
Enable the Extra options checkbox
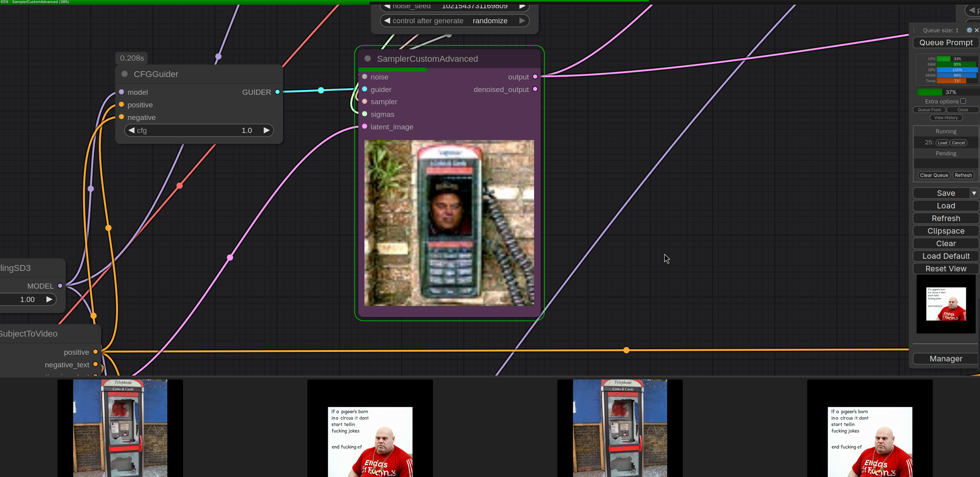(963, 101)
